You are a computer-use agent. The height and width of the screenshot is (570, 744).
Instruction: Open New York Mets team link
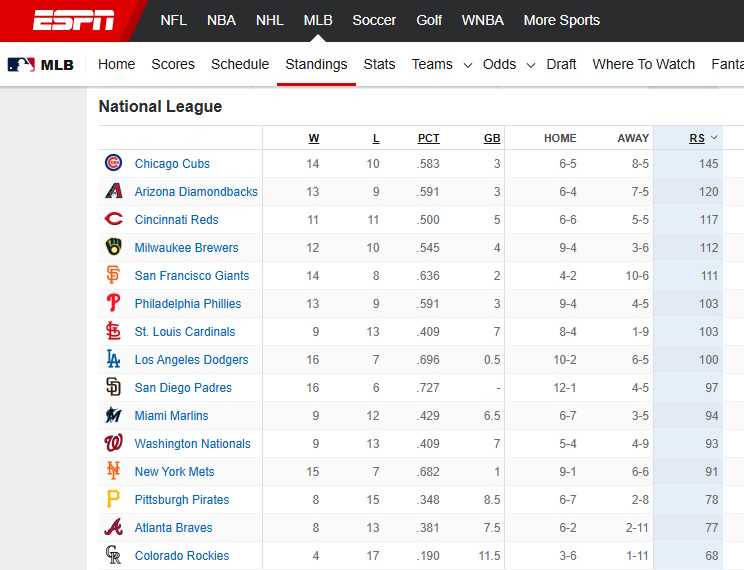[175, 472]
